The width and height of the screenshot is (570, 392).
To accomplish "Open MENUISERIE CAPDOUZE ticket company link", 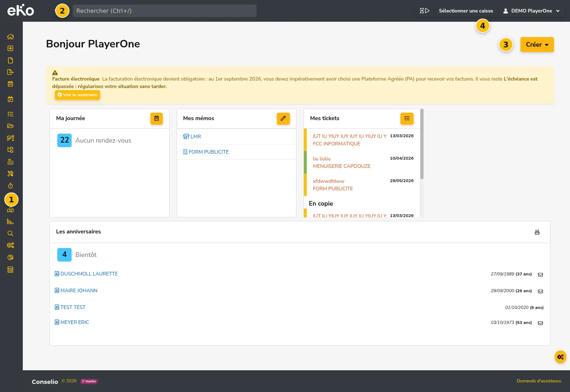I will 342,166.
